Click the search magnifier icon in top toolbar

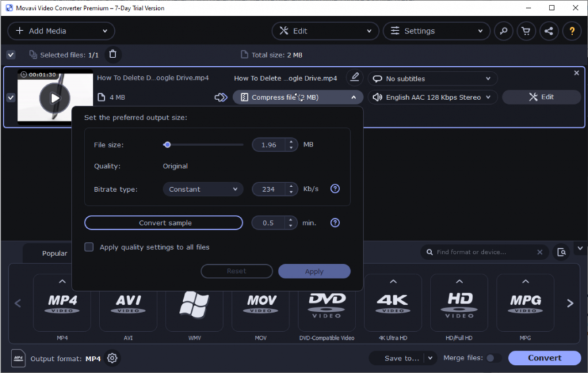click(503, 31)
